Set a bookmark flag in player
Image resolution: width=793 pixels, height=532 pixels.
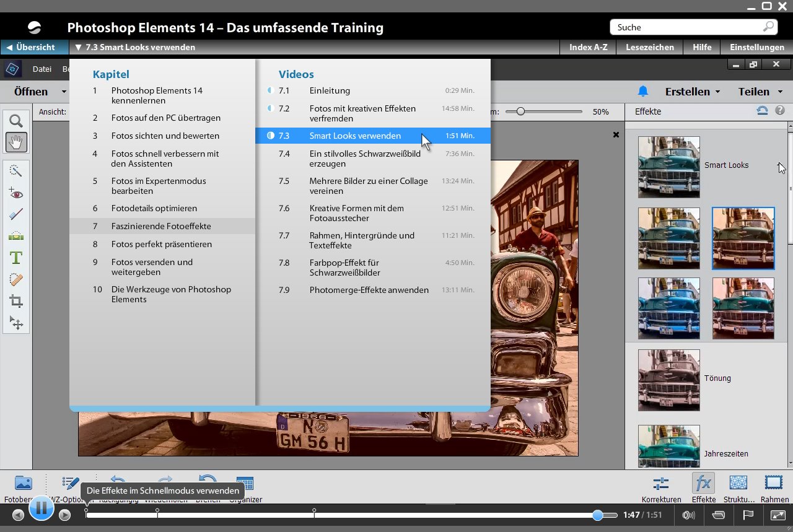tap(748, 515)
